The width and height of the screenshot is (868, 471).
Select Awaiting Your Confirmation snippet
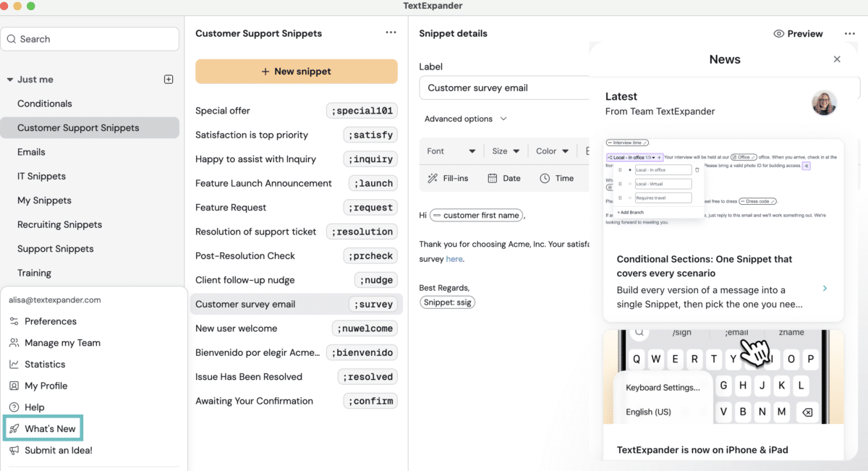click(x=297, y=401)
